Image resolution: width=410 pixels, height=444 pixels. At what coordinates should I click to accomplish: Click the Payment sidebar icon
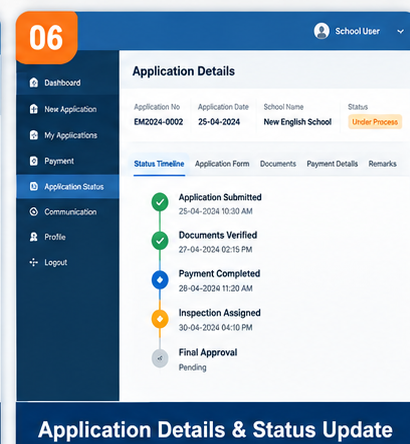coord(34,161)
